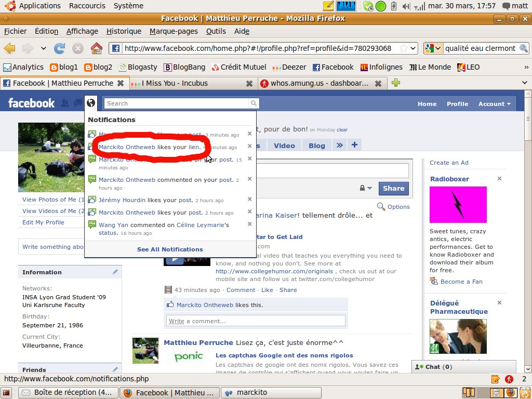Open the Boîte de réception taskbar window
The width and height of the screenshot is (532, 399).
68,393
